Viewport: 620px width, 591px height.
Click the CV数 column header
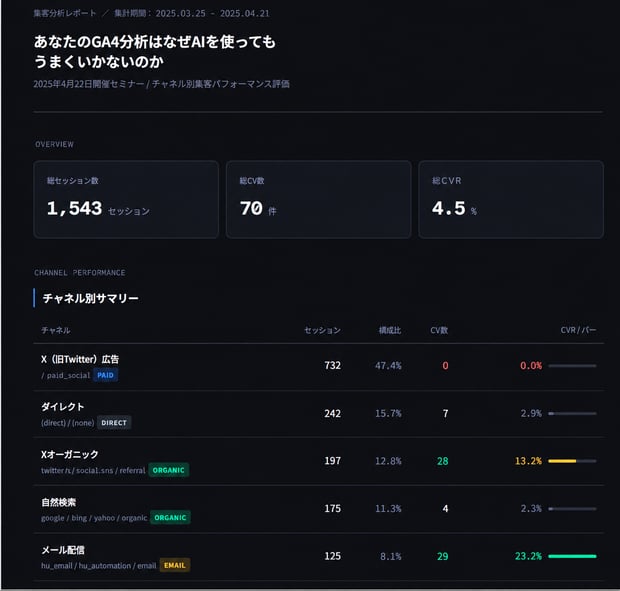439,330
